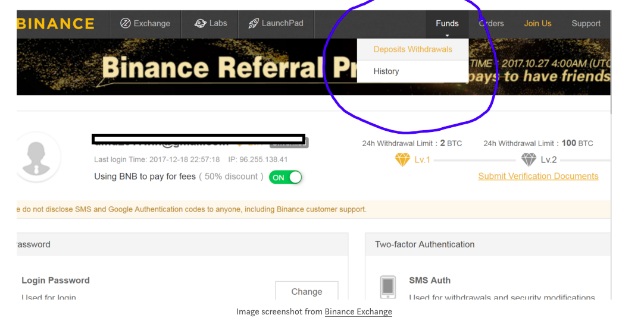This screenshot has width=644, height=318.
Task: Click the LaunchPad rocket icon
Action: tap(254, 23)
